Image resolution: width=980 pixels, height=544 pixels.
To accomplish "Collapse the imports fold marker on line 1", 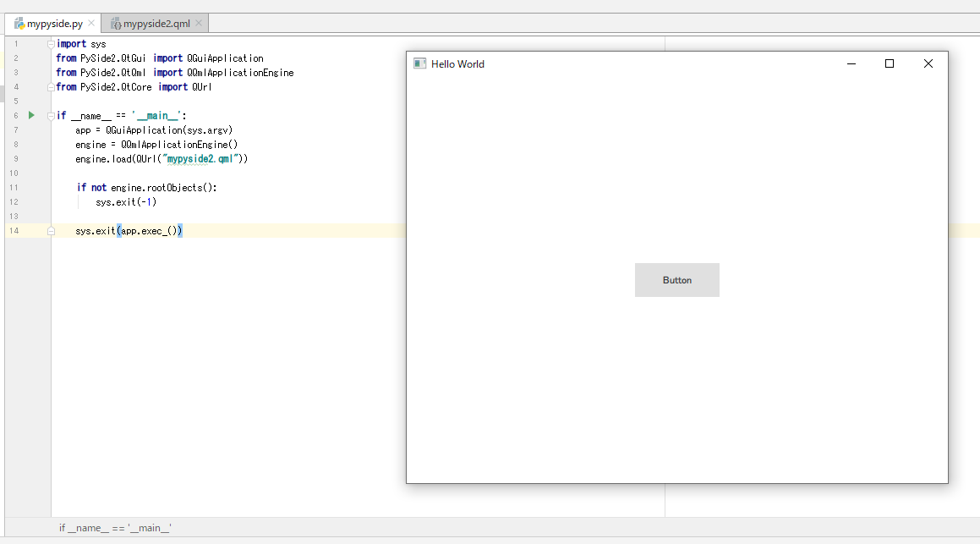I will pos(52,44).
